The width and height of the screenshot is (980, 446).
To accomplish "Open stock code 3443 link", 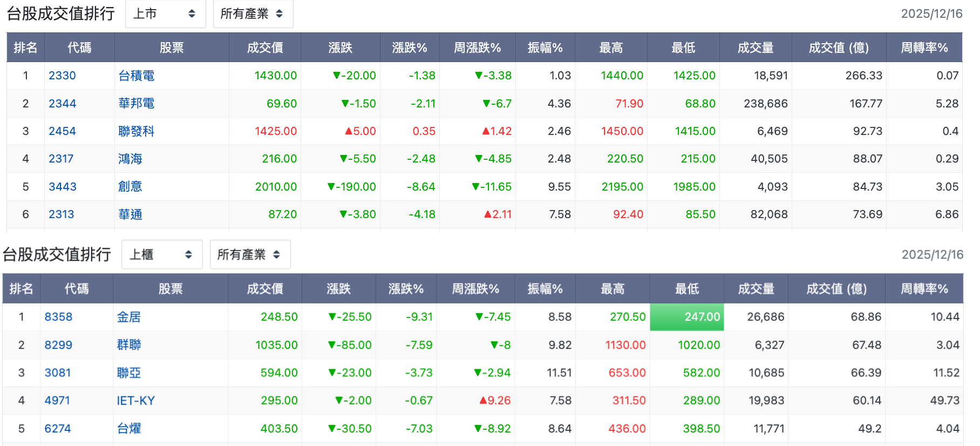I will coord(63,187).
